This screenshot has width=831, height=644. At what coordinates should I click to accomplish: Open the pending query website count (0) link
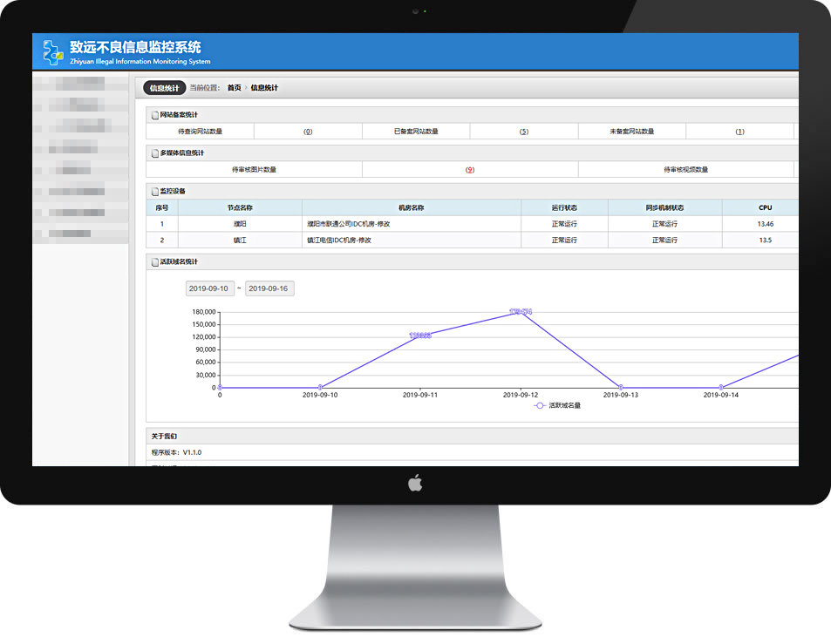tap(308, 132)
